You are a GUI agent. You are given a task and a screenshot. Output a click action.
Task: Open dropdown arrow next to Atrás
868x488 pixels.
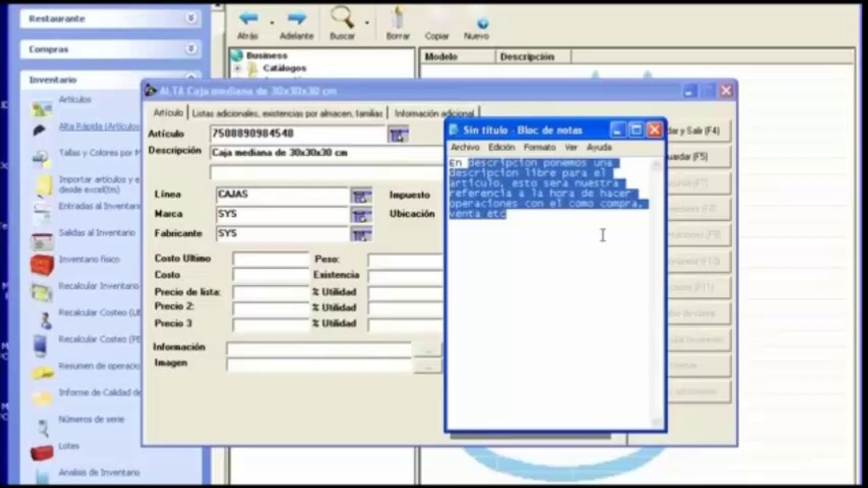click(x=272, y=22)
